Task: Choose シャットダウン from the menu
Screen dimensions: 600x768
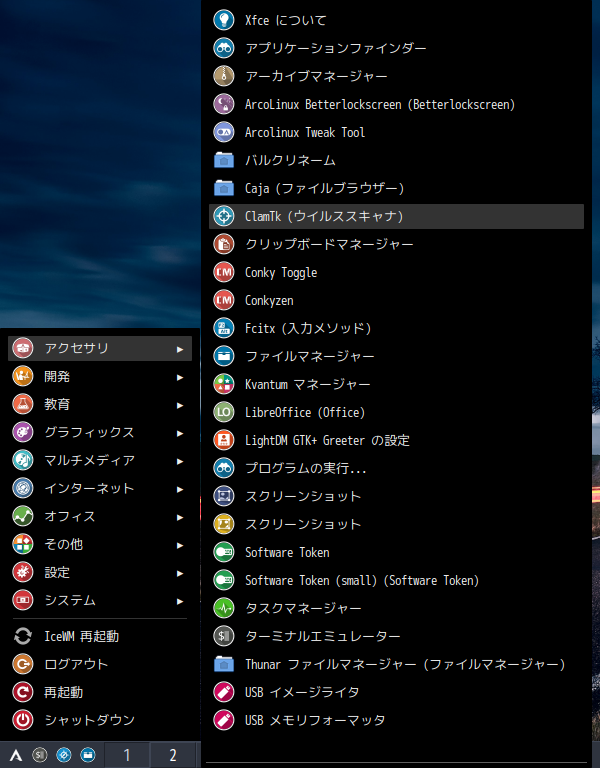Action: [100, 720]
